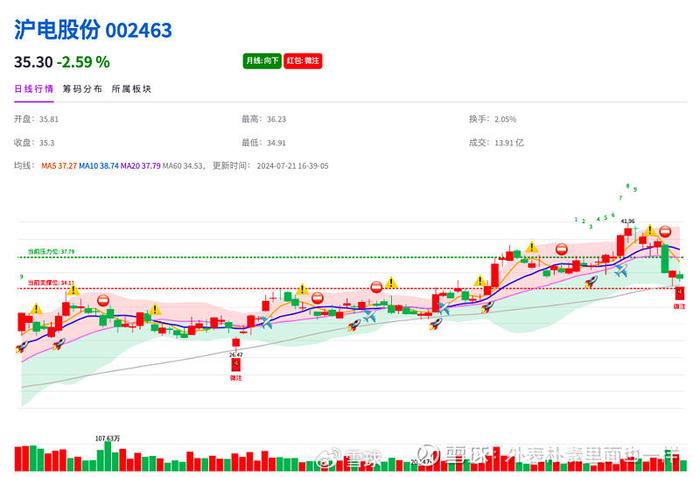Click the update time 2024-07-21 16-39-05

[x=292, y=166]
